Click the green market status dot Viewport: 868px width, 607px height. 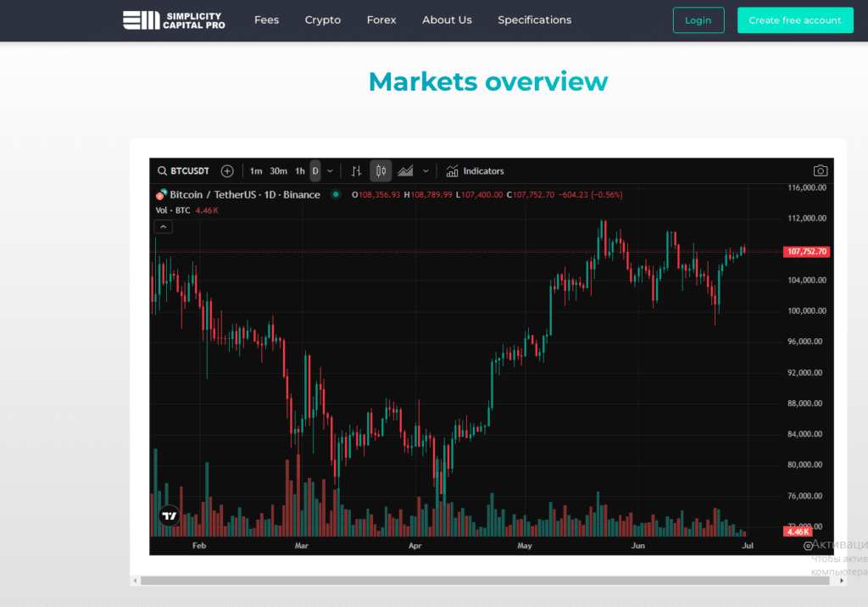click(x=336, y=194)
